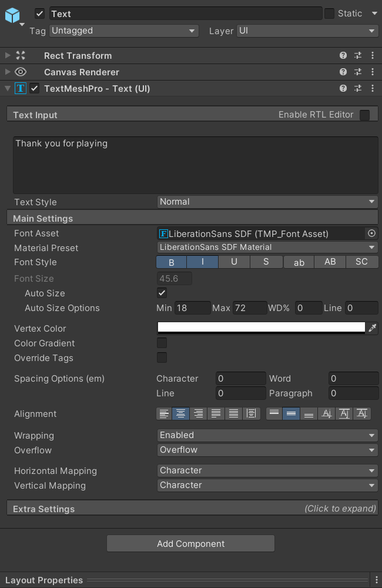Pick vertex color with eyedropper
382x588 pixels.
point(372,328)
